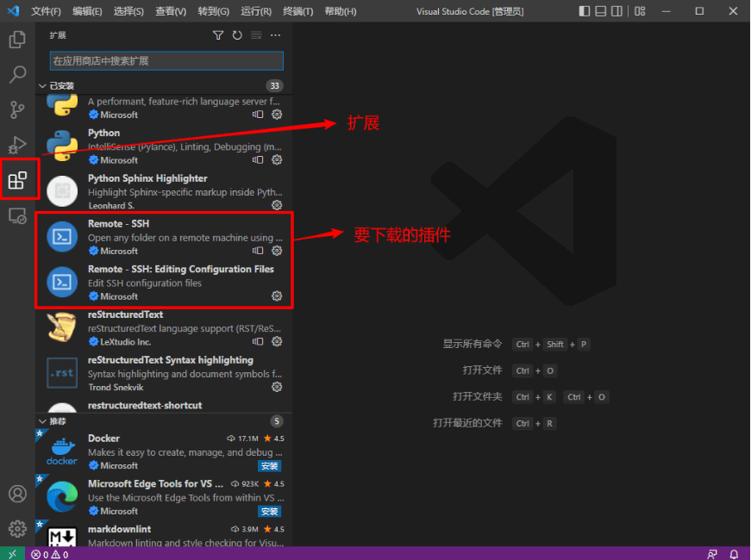The width and height of the screenshot is (751, 560).
Task: Open the Source Control view
Action: pyautogui.click(x=17, y=109)
